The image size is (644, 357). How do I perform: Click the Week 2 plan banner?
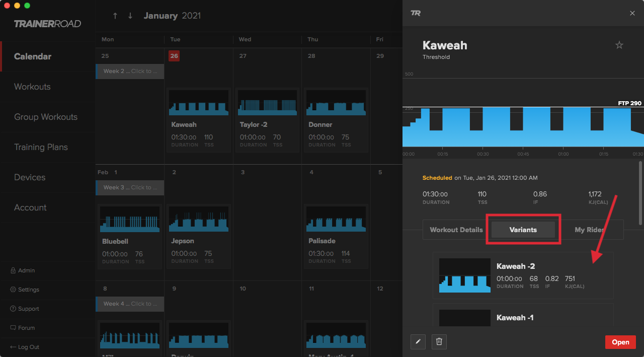(130, 71)
